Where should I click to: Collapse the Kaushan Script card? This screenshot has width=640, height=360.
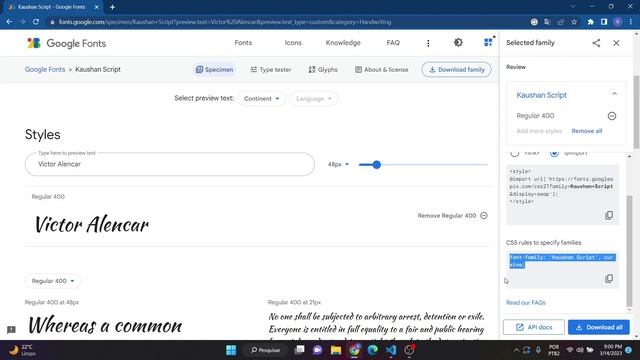[614, 94]
